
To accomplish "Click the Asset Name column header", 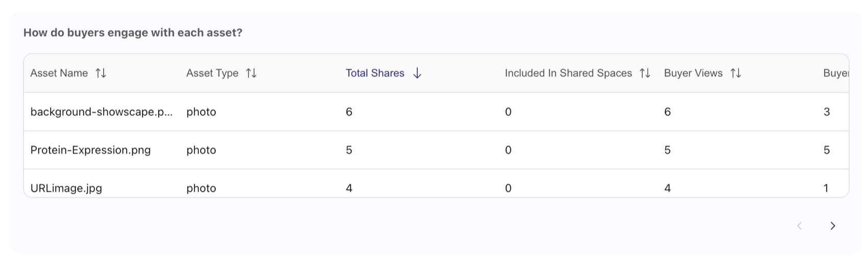I will coord(59,73).
